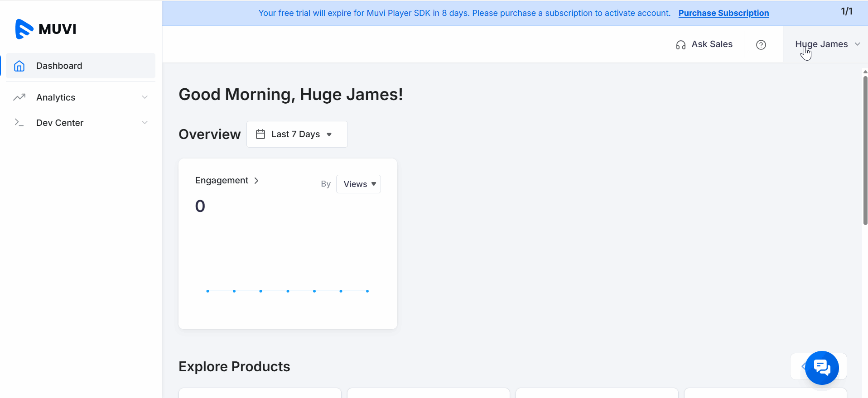Open the Views metric dropdown
Viewport: 868px width, 398px height.
pyautogui.click(x=358, y=184)
